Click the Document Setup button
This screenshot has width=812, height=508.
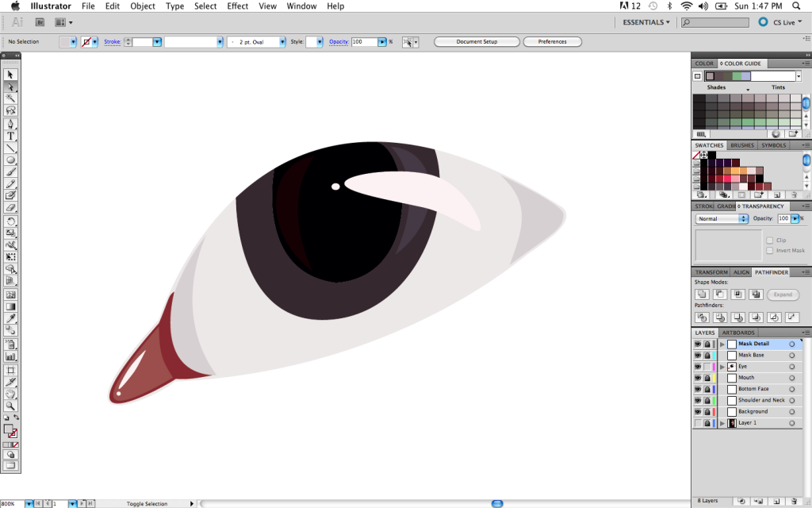[477, 42]
